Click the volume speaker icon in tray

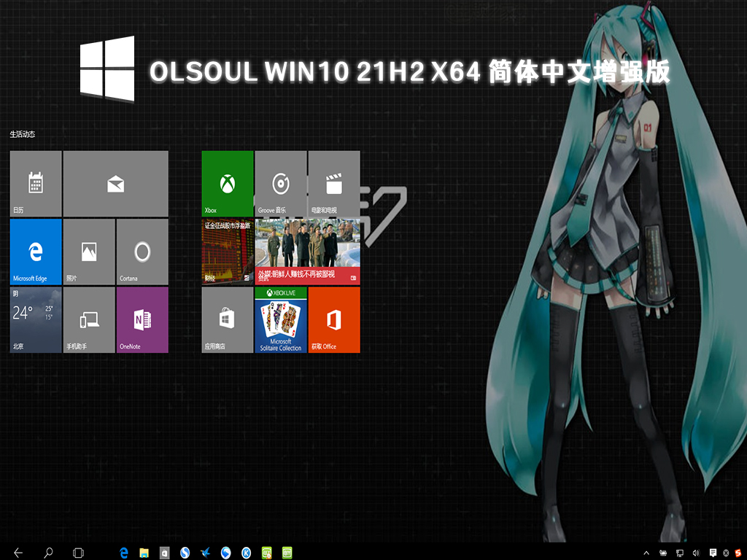click(696, 553)
